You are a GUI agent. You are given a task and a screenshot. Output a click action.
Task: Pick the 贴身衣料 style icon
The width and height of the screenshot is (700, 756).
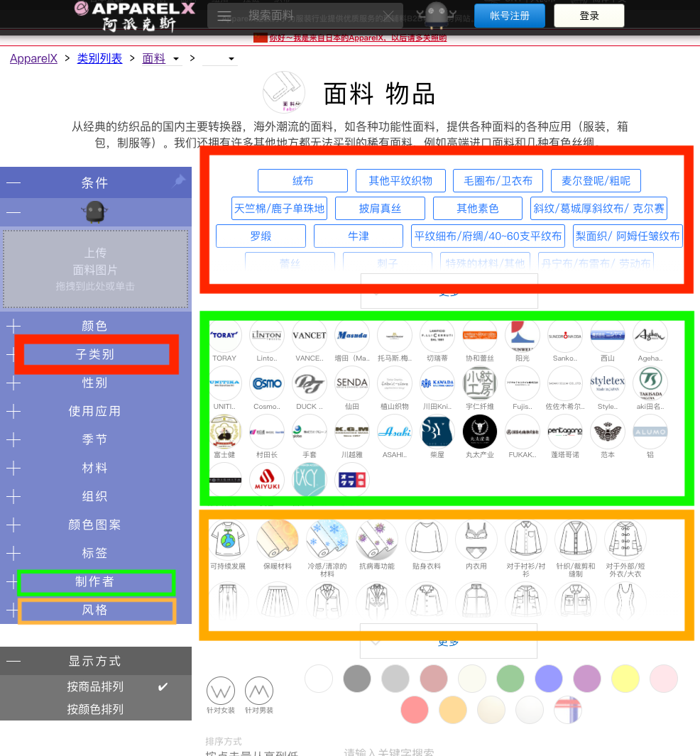427,539
